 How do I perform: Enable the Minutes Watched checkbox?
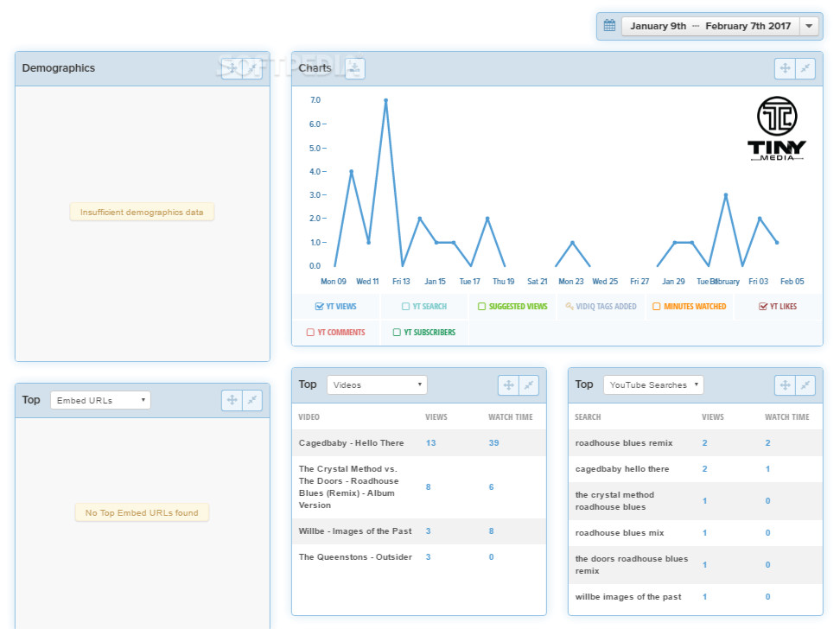coord(657,307)
